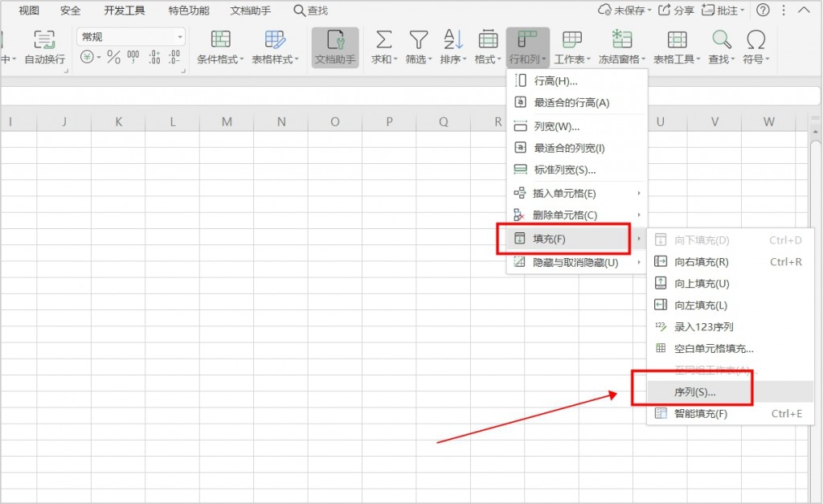Select 录入123序列 option

pos(730,326)
